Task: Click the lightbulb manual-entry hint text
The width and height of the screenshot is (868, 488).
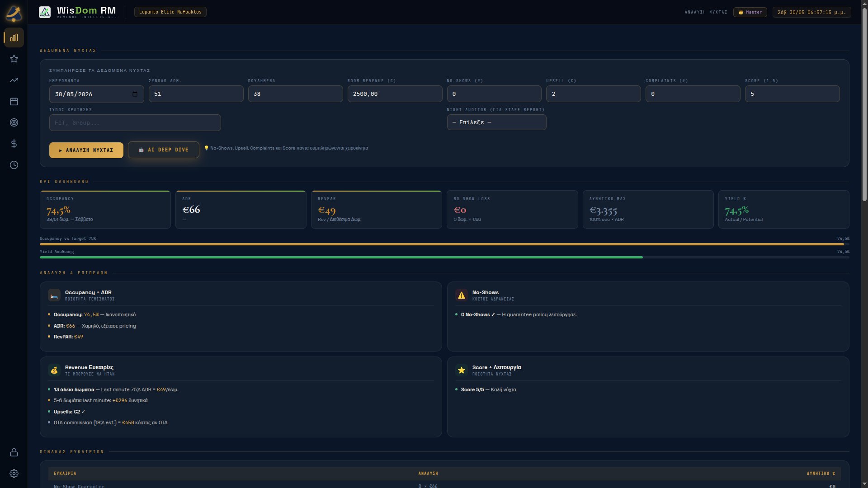Action: click(x=286, y=148)
